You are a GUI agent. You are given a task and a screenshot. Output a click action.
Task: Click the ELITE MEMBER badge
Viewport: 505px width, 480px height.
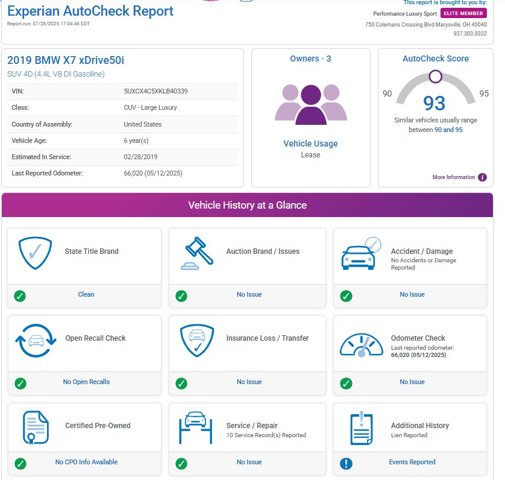coord(463,13)
